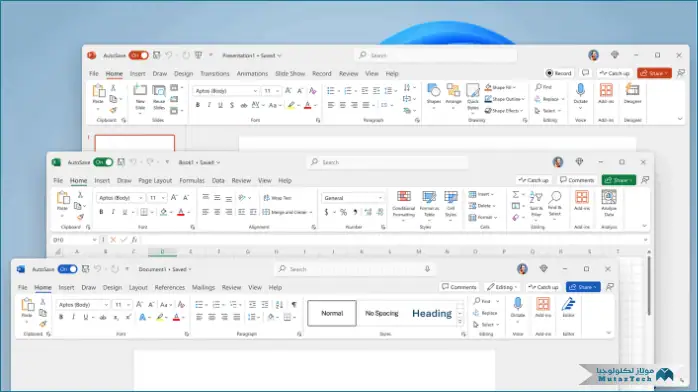Click Comments button in Excel

(577, 180)
